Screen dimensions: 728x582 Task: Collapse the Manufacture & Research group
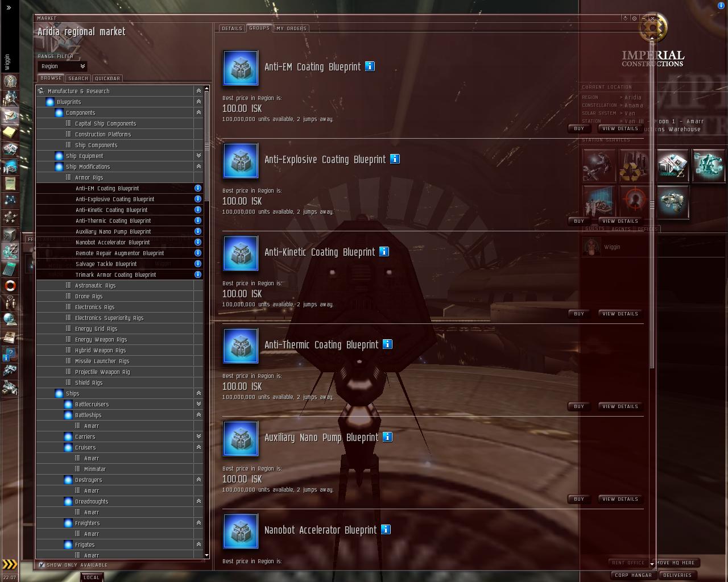click(198, 91)
